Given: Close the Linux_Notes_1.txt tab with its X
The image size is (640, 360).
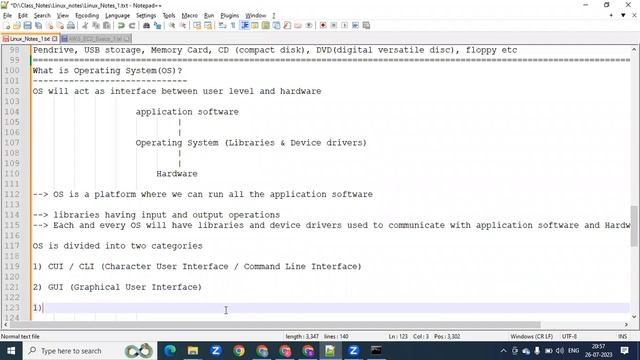Looking at the screenshot, I should pos(55,39).
